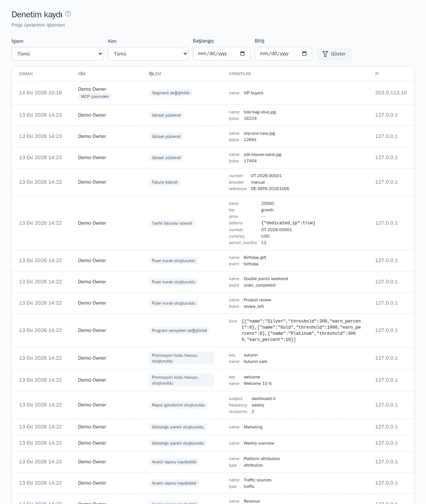Click the 'Product review' rule name
The height and width of the screenshot is (504, 426).
point(257,300)
